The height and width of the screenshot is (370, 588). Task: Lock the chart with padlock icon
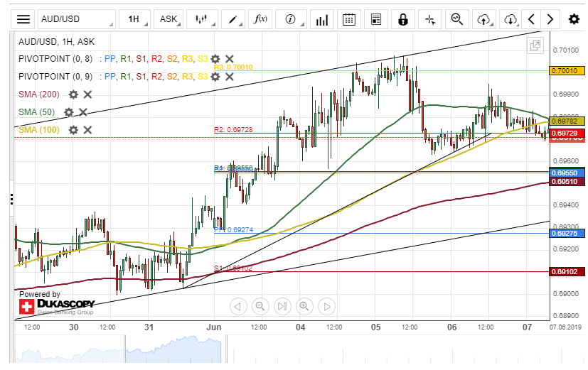pyautogui.click(x=403, y=19)
